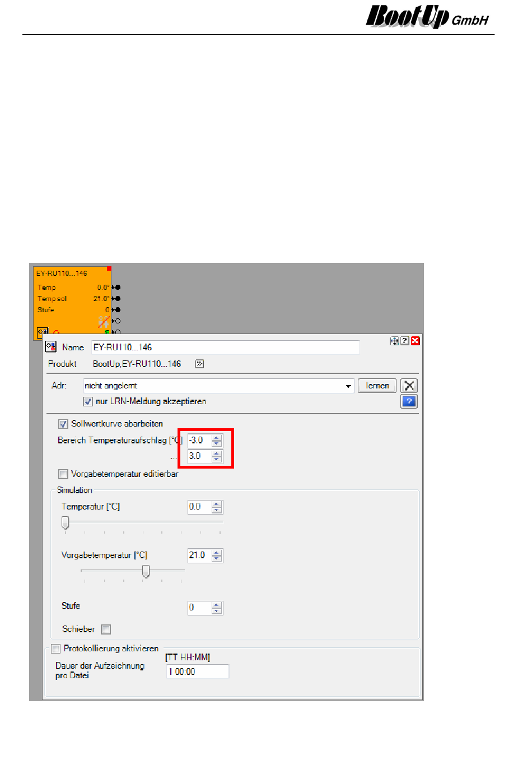Open dialog help via the small question-mark icon

405,341
